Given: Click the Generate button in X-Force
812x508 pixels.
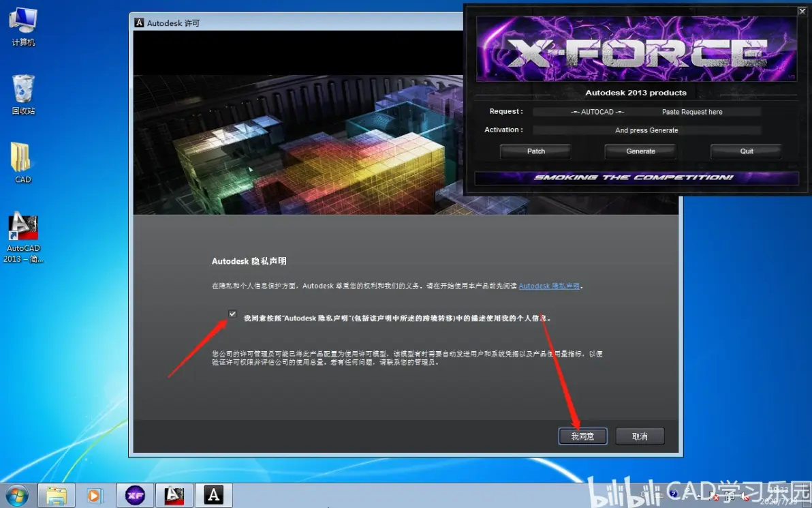Looking at the screenshot, I should click(x=640, y=151).
